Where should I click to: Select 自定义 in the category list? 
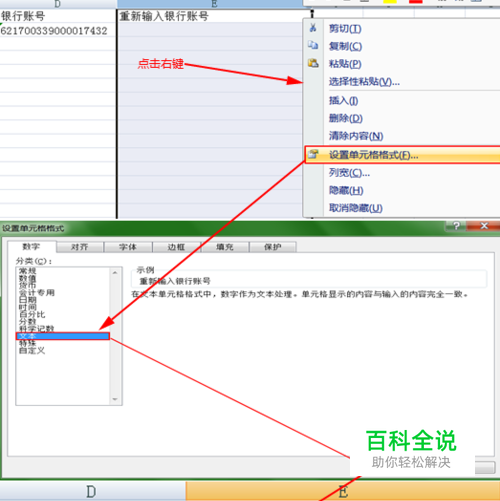point(32,351)
